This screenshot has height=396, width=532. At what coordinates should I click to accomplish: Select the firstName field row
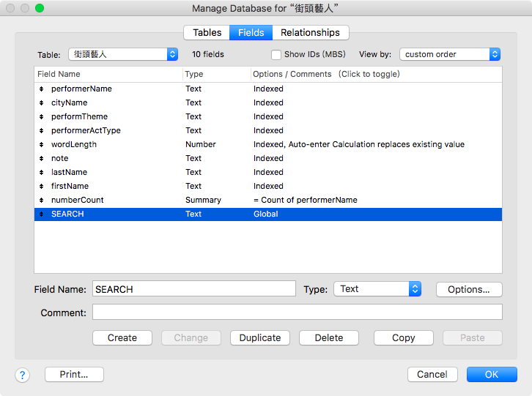(268, 186)
